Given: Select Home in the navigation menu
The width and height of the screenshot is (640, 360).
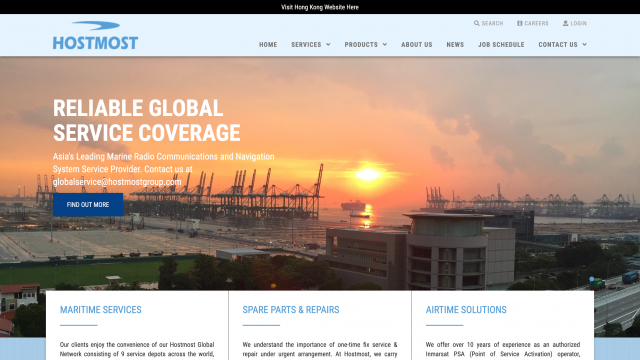Looking at the screenshot, I should point(268,44).
